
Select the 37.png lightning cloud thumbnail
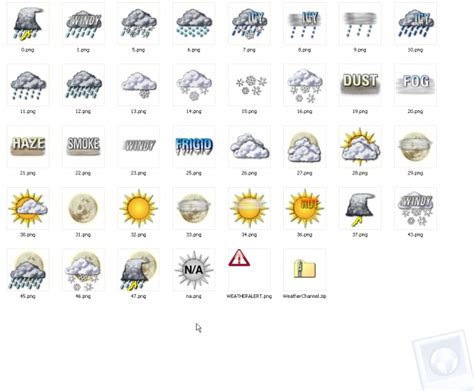[360, 208]
